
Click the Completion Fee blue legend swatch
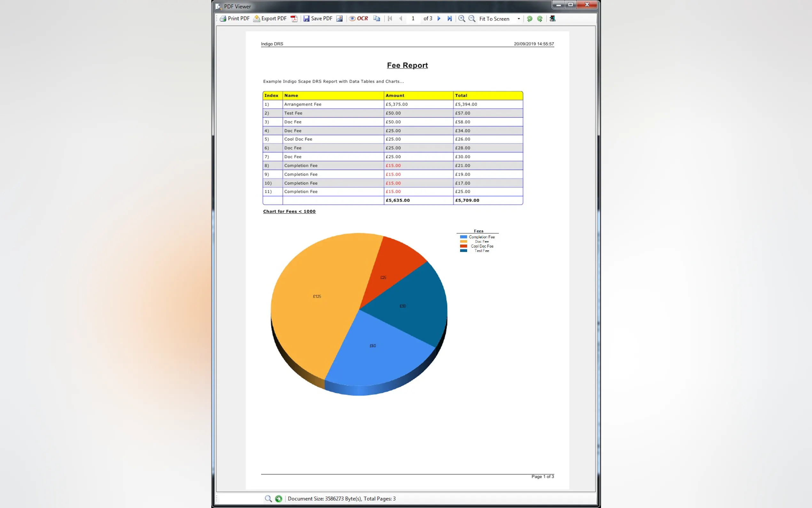[464, 237]
